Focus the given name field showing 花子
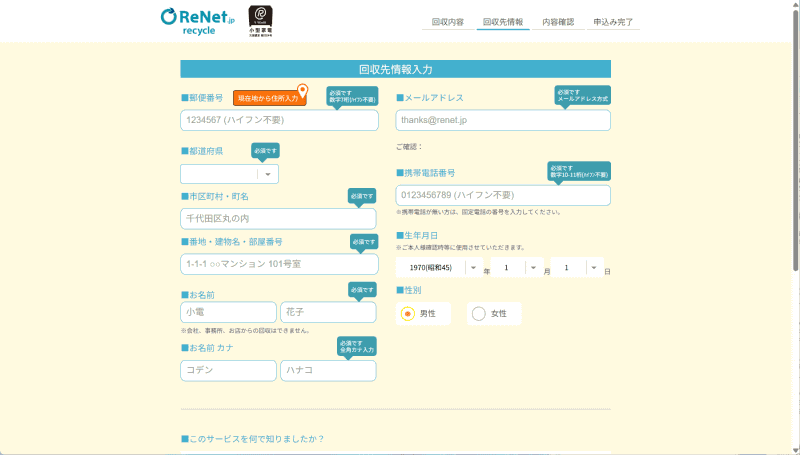The image size is (800, 455). pyautogui.click(x=328, y=312)
